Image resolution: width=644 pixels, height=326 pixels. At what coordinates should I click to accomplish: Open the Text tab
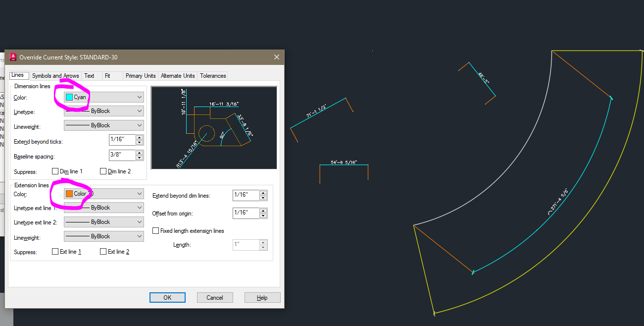(89, 75)
